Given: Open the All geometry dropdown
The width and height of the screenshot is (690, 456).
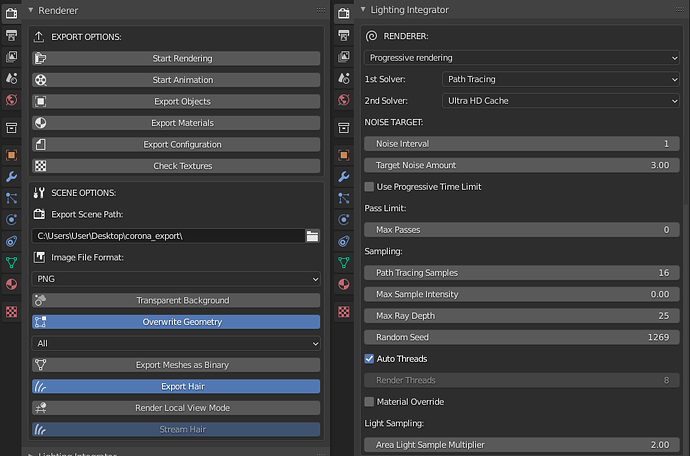Looking at the screenshot, I should 176,343.
